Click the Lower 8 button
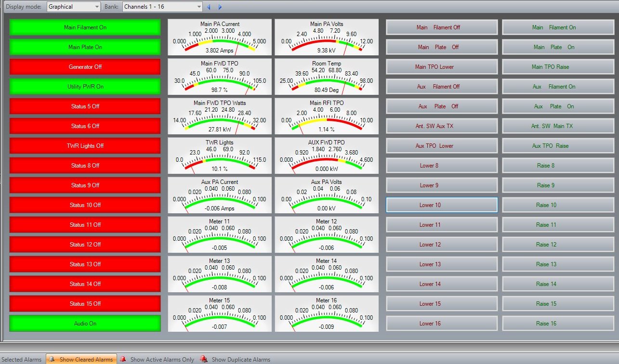Image resolution: width=619 pixels, height=364 pixels. [x=442, y=166]
